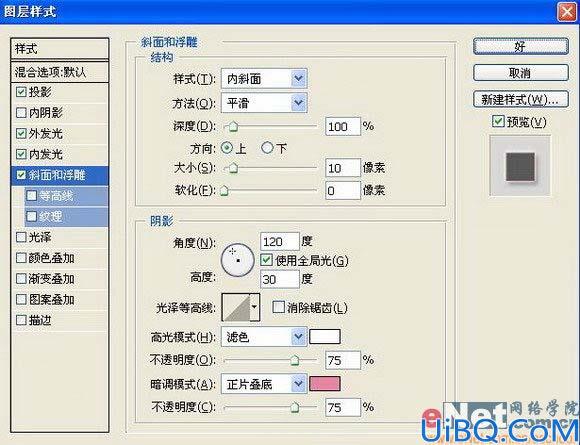Screen dimensions: 580x445
Task: Click the 新建样式(W)... button
Action: pos(521,99)
